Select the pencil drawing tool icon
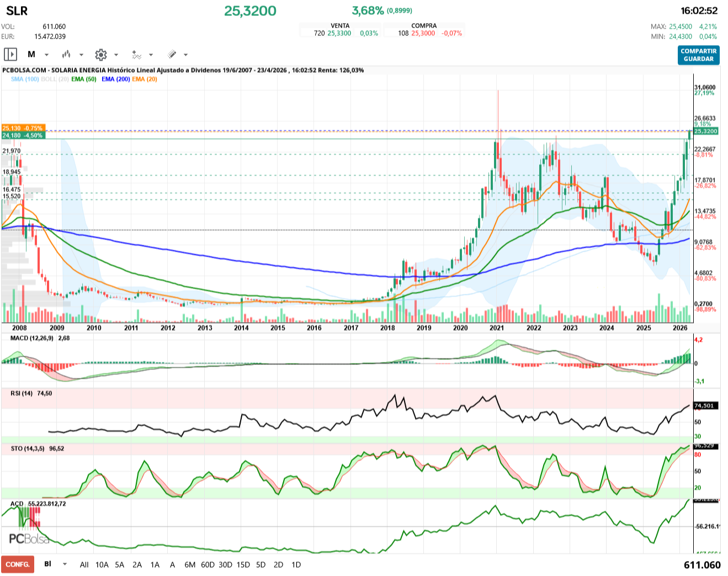 (172, 55)
